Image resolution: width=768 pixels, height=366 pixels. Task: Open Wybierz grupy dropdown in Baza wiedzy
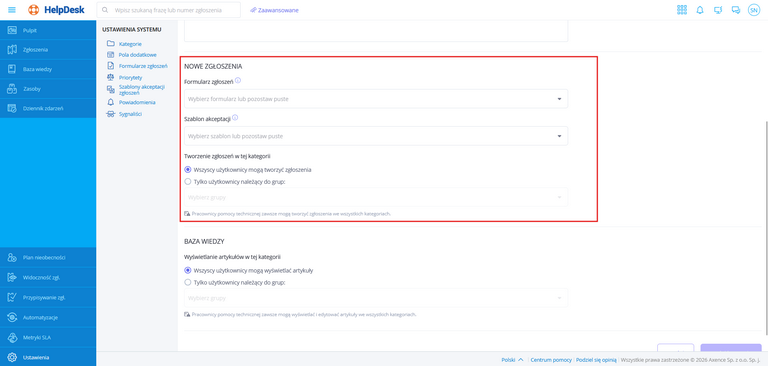[376, 298]
